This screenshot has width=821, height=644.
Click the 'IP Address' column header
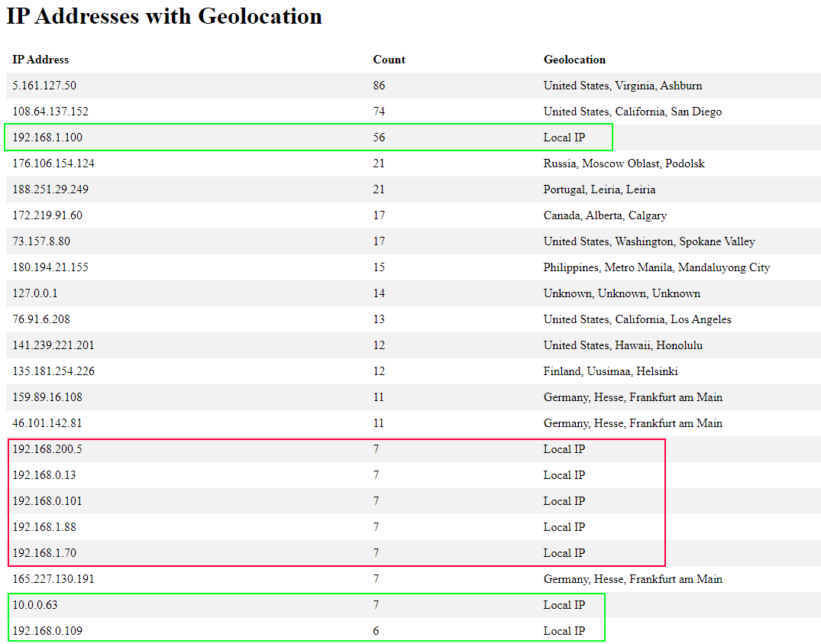[40, 60]
